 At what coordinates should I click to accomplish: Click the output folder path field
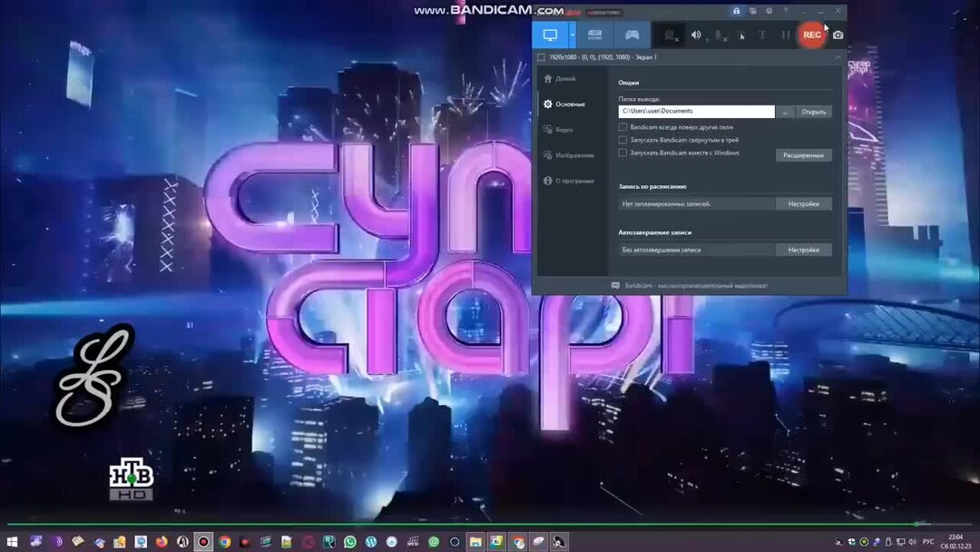[x=696, y=112]
